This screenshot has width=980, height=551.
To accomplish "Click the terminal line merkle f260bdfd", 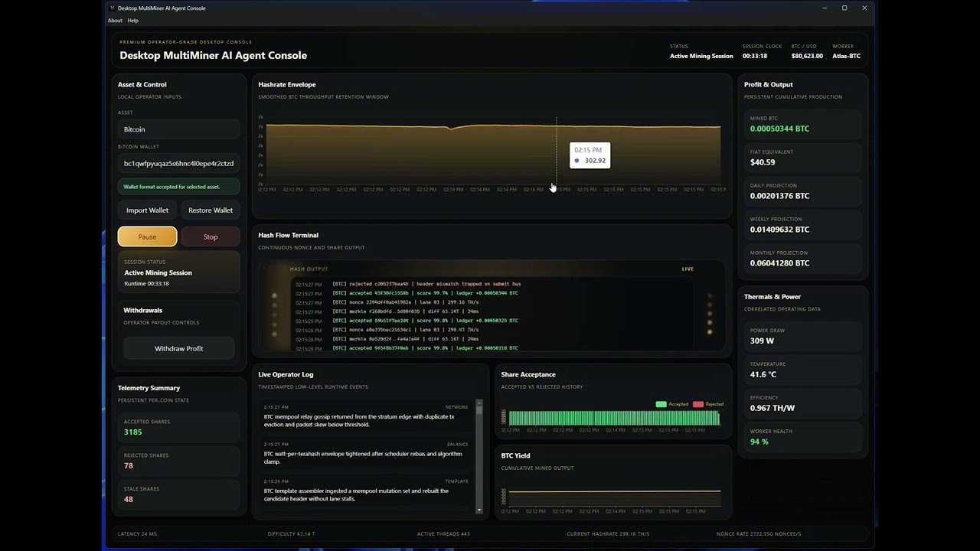I will click(405, 311).
